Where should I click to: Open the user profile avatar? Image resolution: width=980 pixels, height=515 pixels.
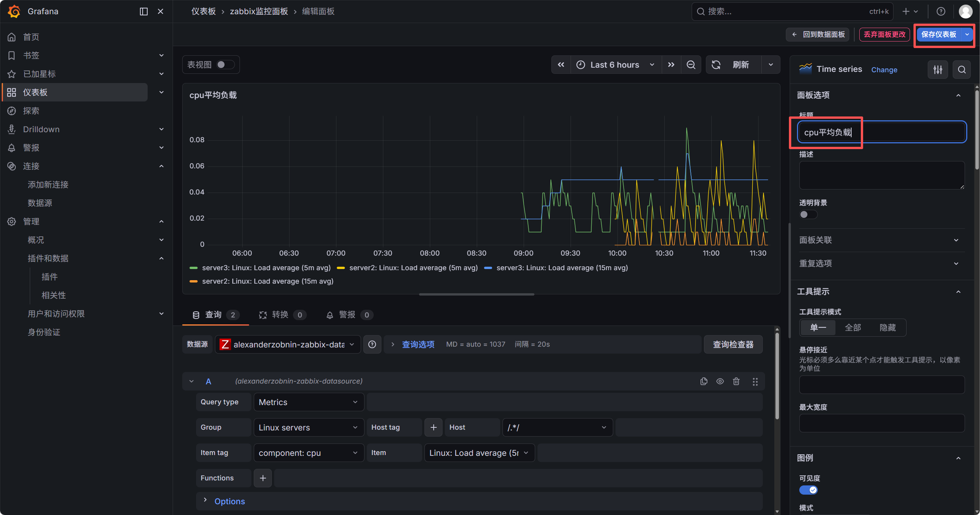[966, 12]
